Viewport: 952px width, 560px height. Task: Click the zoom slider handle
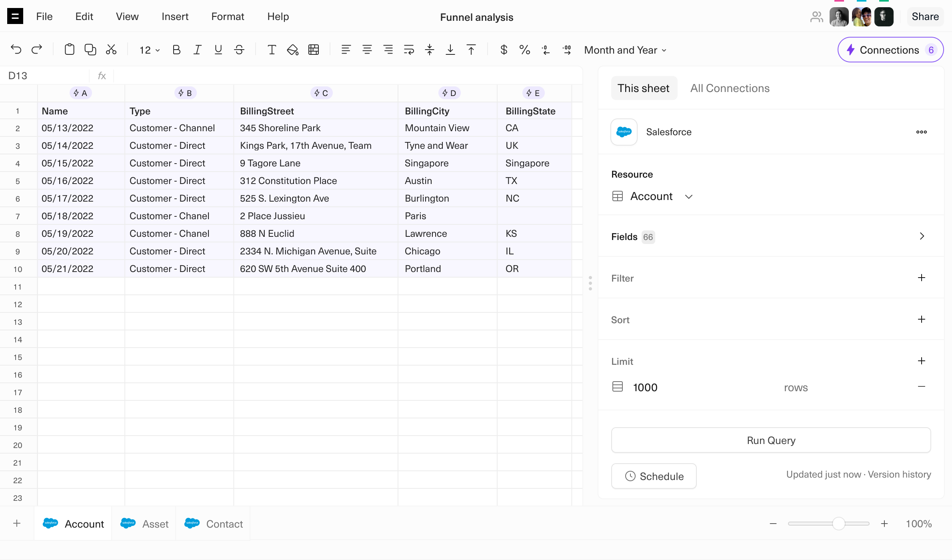coord(838,524)
